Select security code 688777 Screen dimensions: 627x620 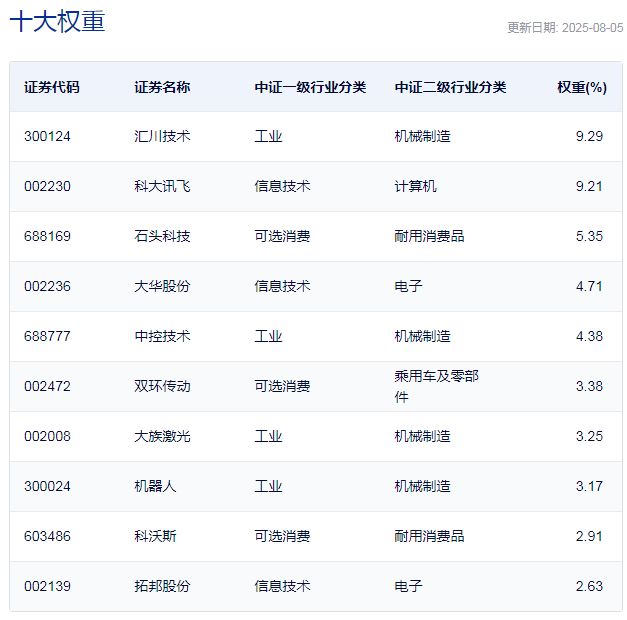pos(47,336)
